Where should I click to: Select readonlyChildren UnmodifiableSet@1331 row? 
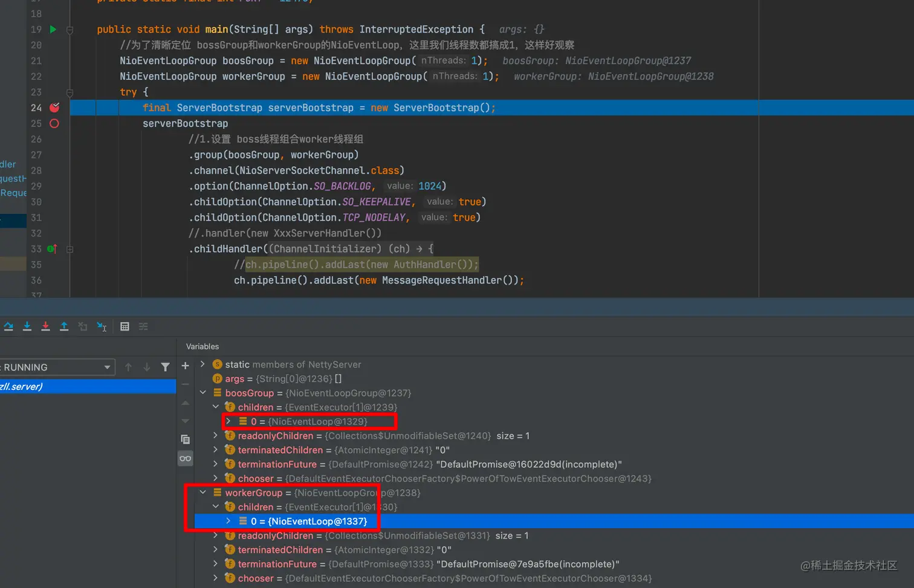(554, 535)
